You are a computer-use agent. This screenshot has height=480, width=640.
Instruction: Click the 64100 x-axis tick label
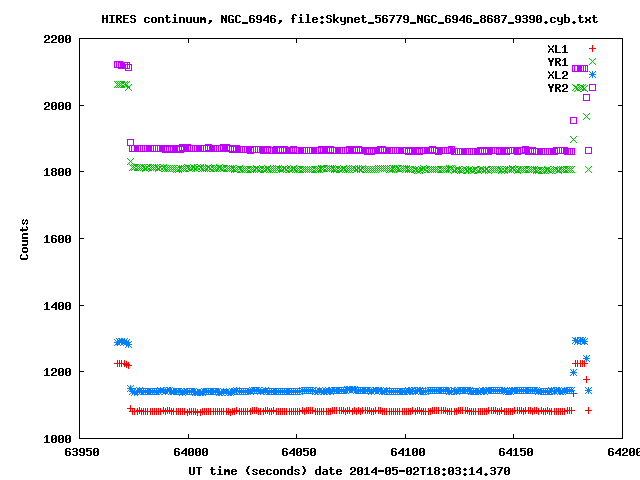408,452
